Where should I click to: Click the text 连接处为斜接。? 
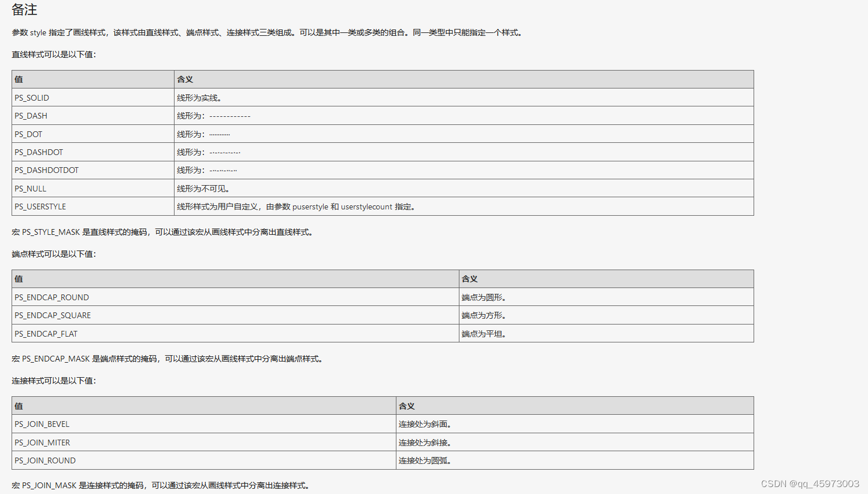[425, 443]
